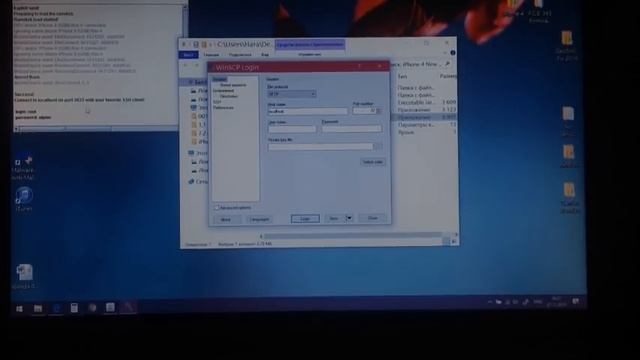Click the Select color button

tap(373, 162)
